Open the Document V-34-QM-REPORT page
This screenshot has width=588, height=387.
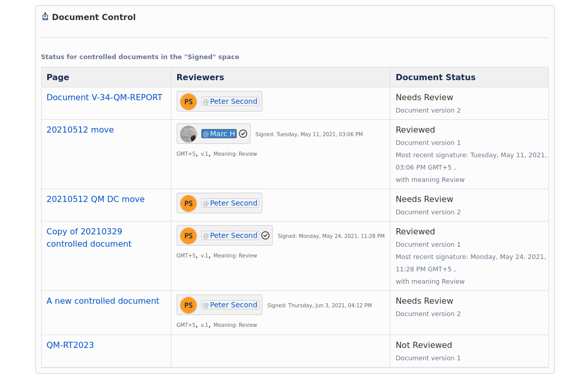(104, 97)
